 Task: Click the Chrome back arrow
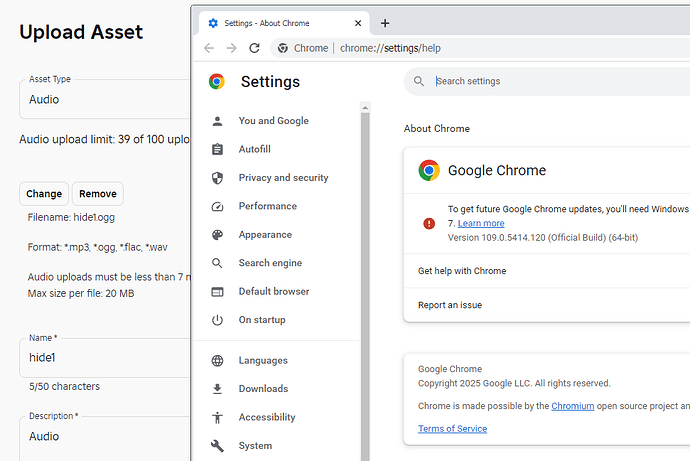point(209,48)
